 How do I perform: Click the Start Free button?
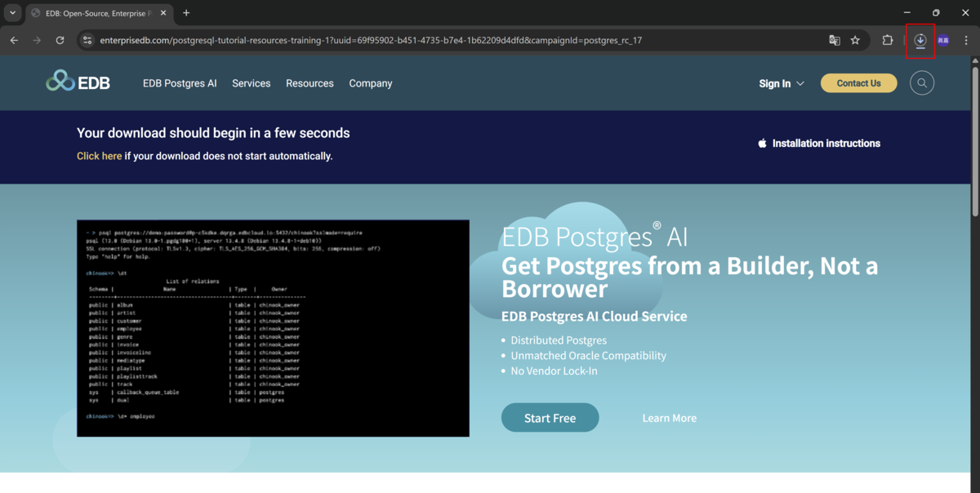coord(550,418)
